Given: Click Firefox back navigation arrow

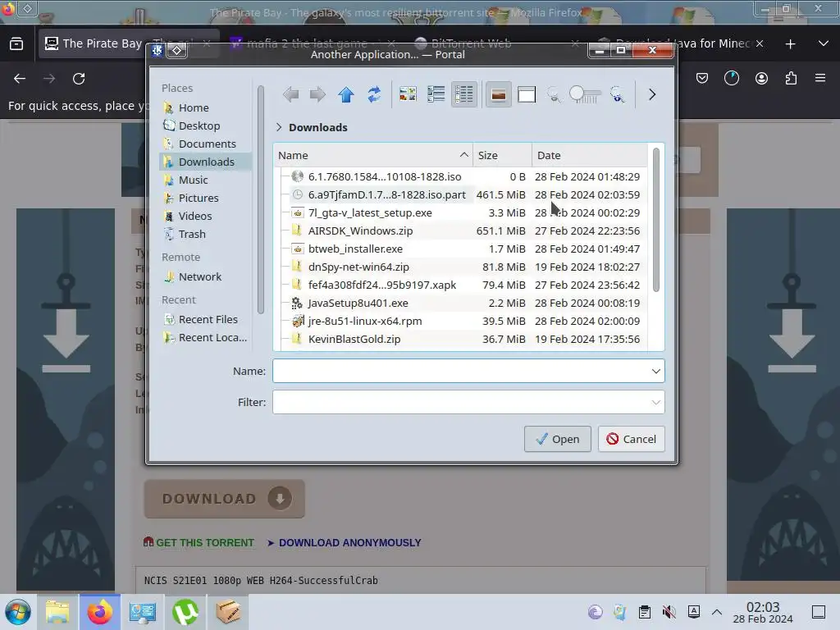Looking at the screenshot, I should click(20, 79).
